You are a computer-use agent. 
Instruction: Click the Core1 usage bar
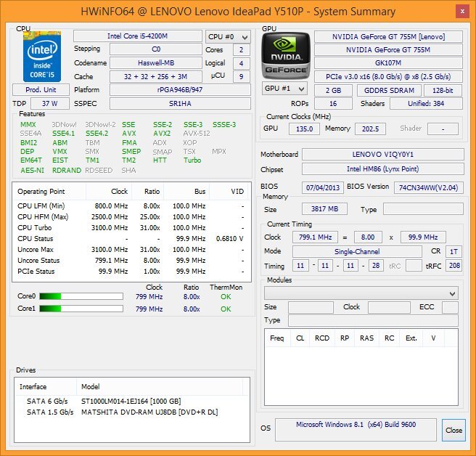click(81, 309)
